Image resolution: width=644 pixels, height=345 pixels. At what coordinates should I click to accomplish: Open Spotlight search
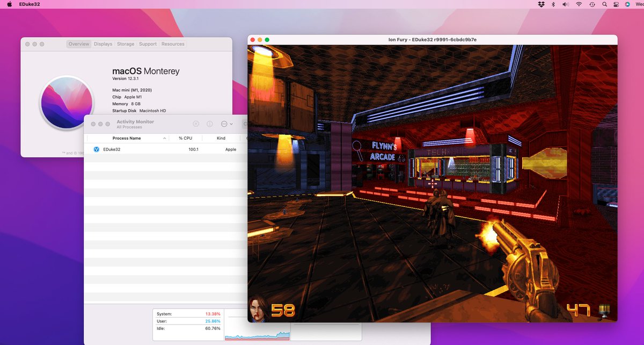(x=604, y=4)
